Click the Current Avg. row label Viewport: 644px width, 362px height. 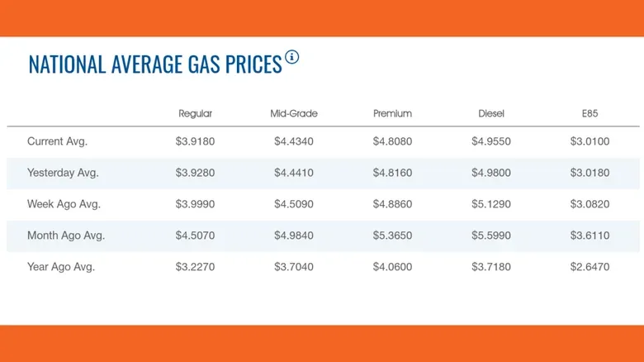pos(58,141)
